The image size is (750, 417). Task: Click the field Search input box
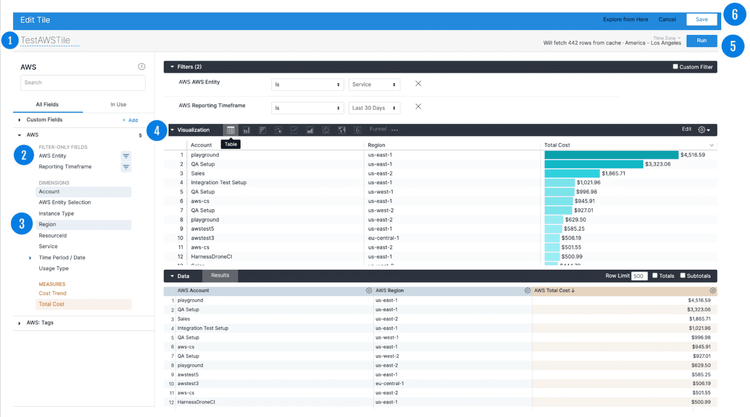coord(83,83)
